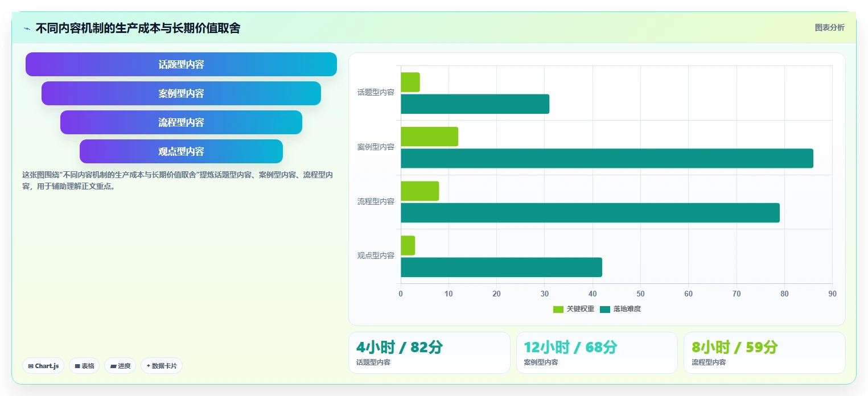Click the 表格 tag chip
Image resolution: width=868 pixels, height=396 pixels.
pyautogui.click(x=84, y=366)
